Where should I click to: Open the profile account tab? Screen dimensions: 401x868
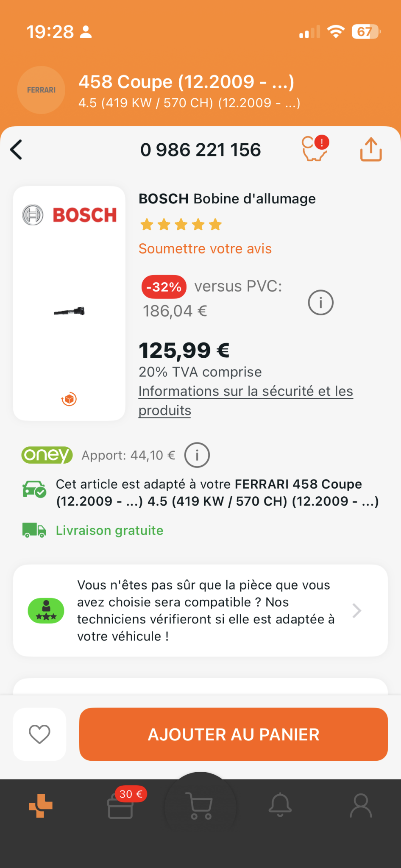pyautogui.click(x=361, y=806)
